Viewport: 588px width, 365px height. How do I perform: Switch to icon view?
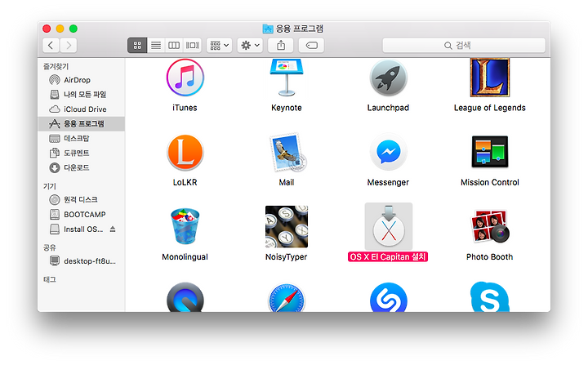(137, 46)
